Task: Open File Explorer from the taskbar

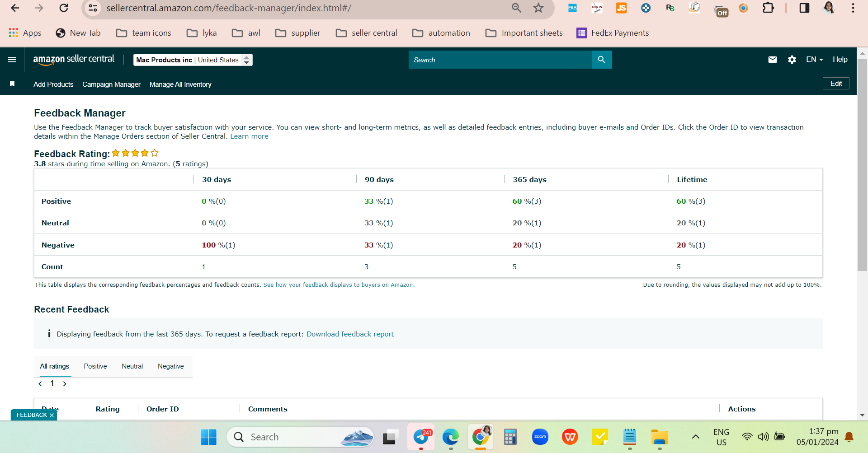Action: click(659, 437)
